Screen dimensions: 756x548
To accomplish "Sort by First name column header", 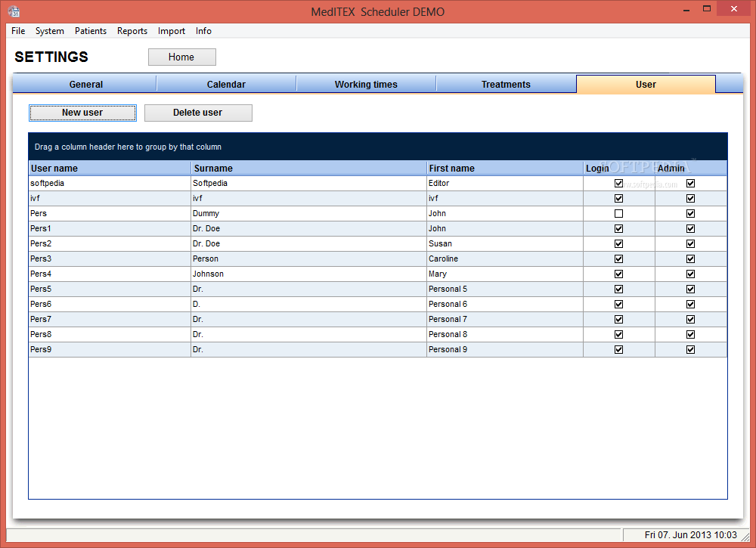I will [505, 169].
